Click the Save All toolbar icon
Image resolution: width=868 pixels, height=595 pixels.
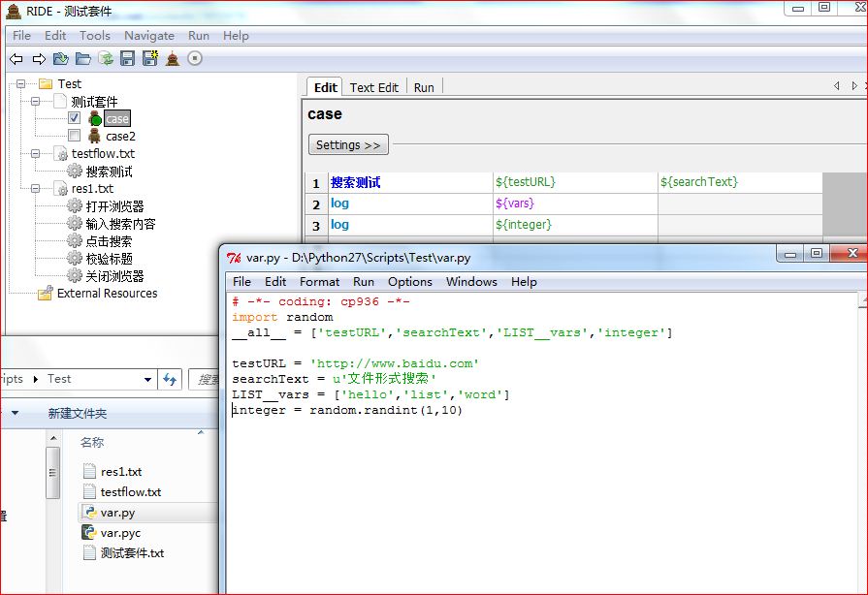click(149, 59)
